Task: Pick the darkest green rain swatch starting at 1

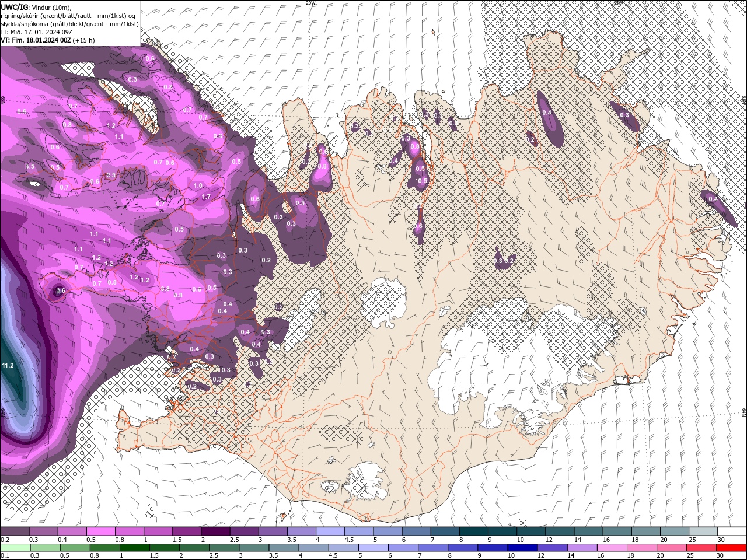Action: [135, 548]
